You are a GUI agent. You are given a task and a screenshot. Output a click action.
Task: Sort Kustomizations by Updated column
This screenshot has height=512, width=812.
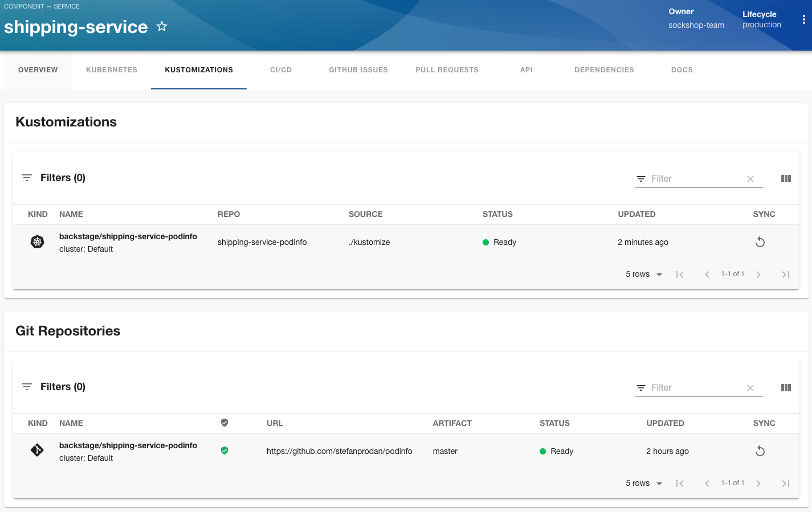click(x=636, y=214)
